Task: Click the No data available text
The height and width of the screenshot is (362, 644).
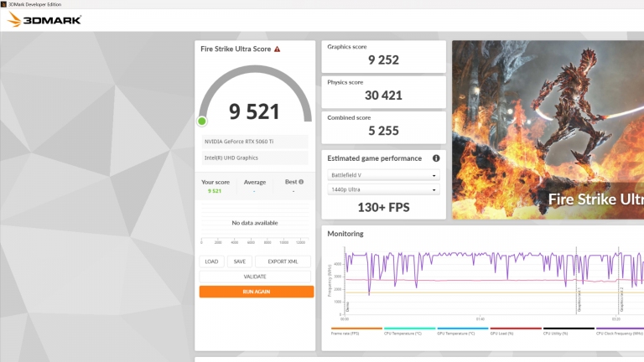Action: [255, 223]
